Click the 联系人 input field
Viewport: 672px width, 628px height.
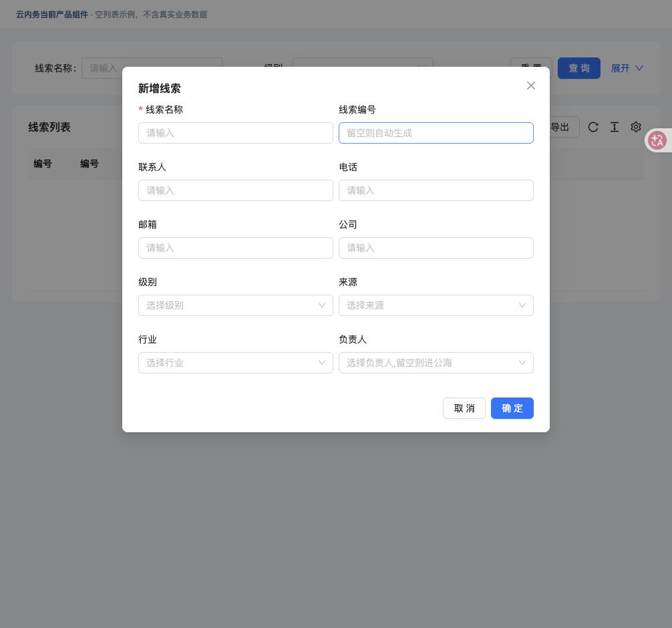[x=235, y=190]
